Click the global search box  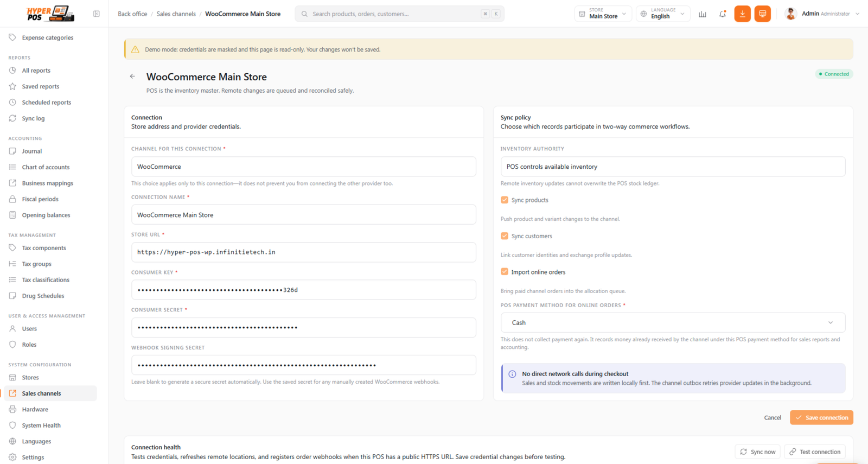[399, 14]
